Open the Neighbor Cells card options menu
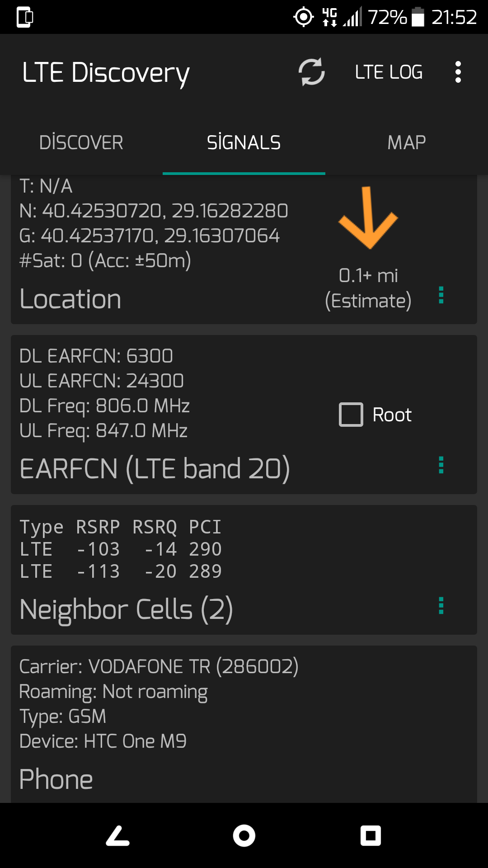Image resolution: width=488 pixels, height=868 pixels. pos(441,606)
